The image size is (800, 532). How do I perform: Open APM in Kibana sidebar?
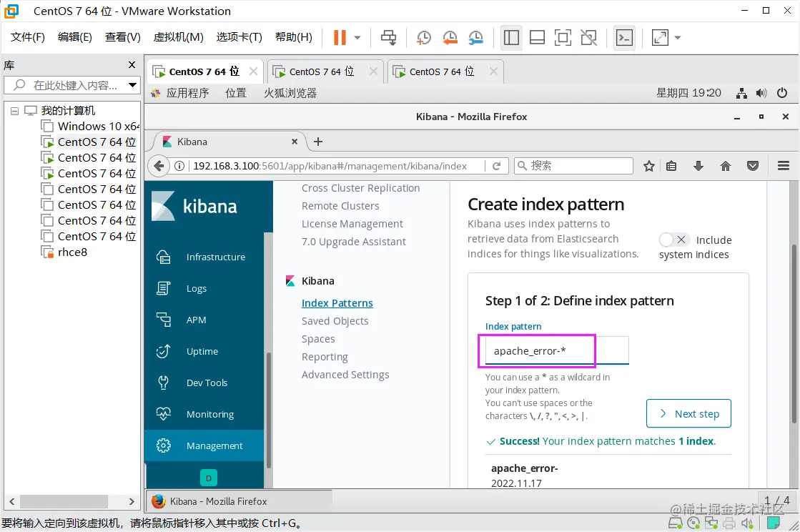coord(204,320)
